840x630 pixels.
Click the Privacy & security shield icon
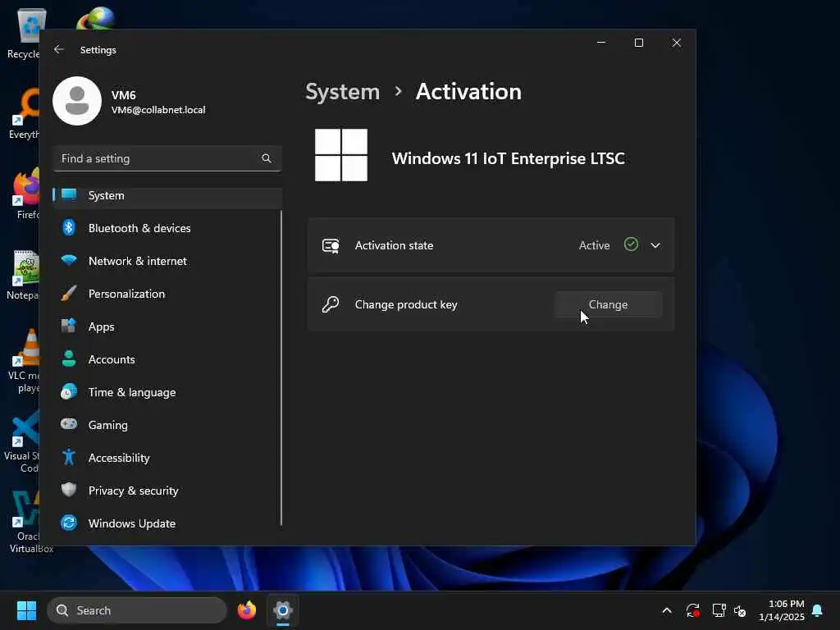tap(69, 490)
